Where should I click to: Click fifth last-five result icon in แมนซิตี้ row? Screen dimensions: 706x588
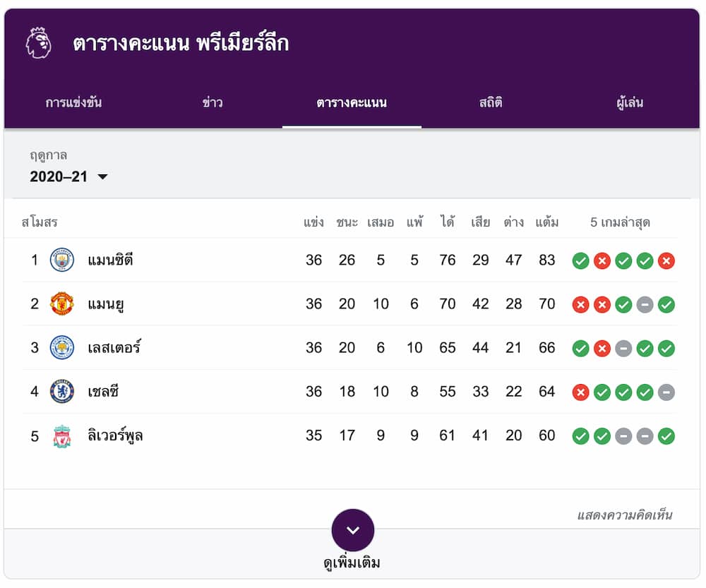666,260
